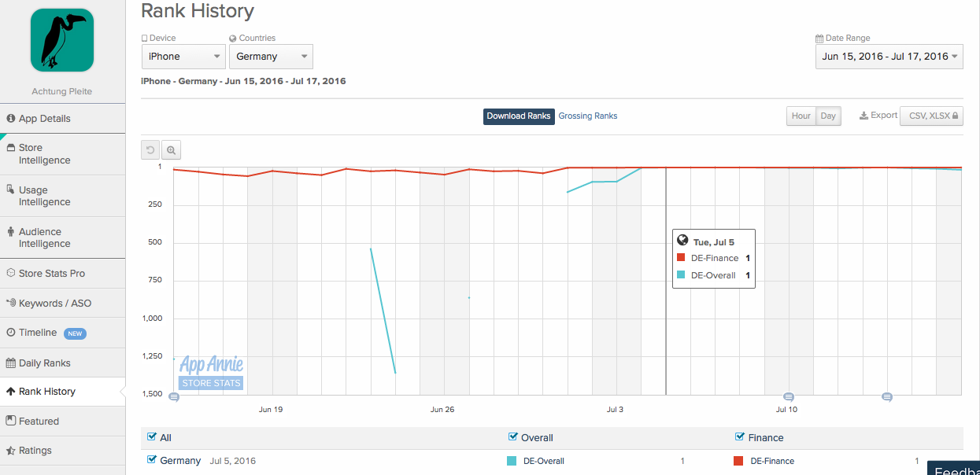Open the Featured sidebar item

(39, 421)
